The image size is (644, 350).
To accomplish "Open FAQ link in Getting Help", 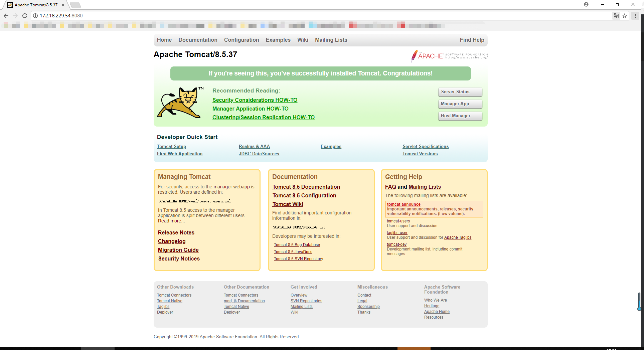I will point(390,187).
